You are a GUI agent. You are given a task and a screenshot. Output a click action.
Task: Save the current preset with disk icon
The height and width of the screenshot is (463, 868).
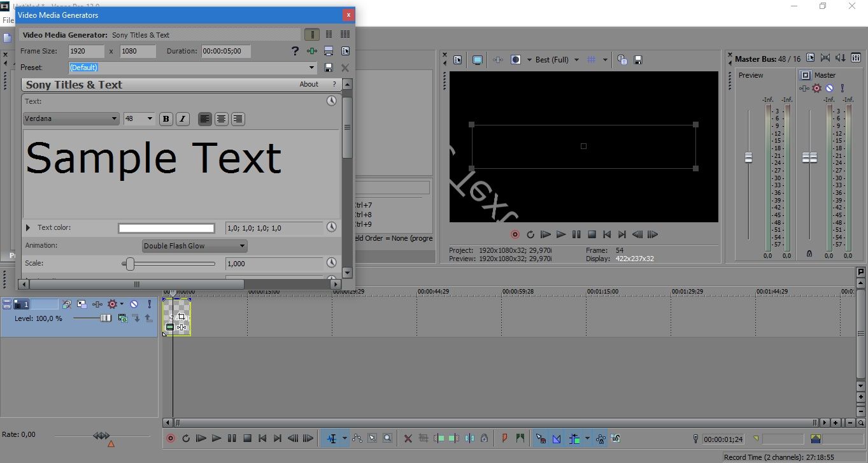pos(329,68)
